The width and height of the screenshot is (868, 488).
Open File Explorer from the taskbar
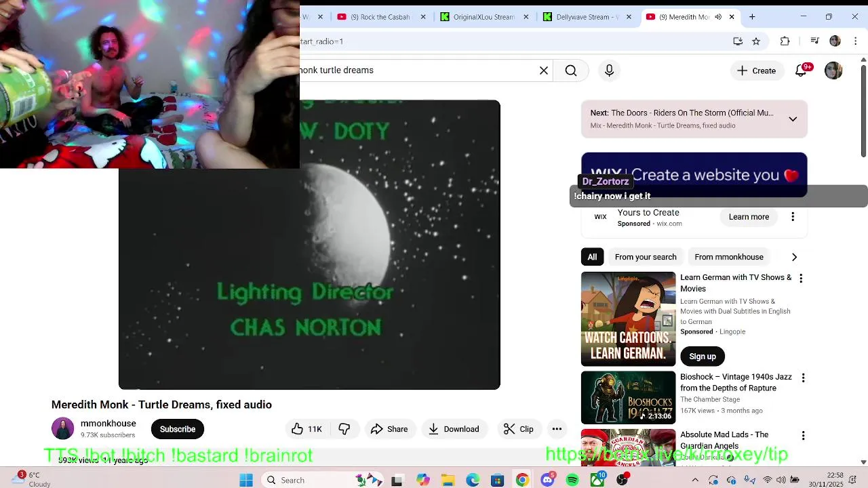[448, 480]
